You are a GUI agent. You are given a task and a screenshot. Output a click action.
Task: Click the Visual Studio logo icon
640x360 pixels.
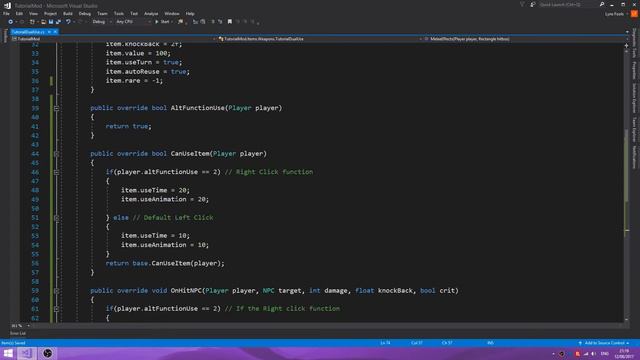7,5
